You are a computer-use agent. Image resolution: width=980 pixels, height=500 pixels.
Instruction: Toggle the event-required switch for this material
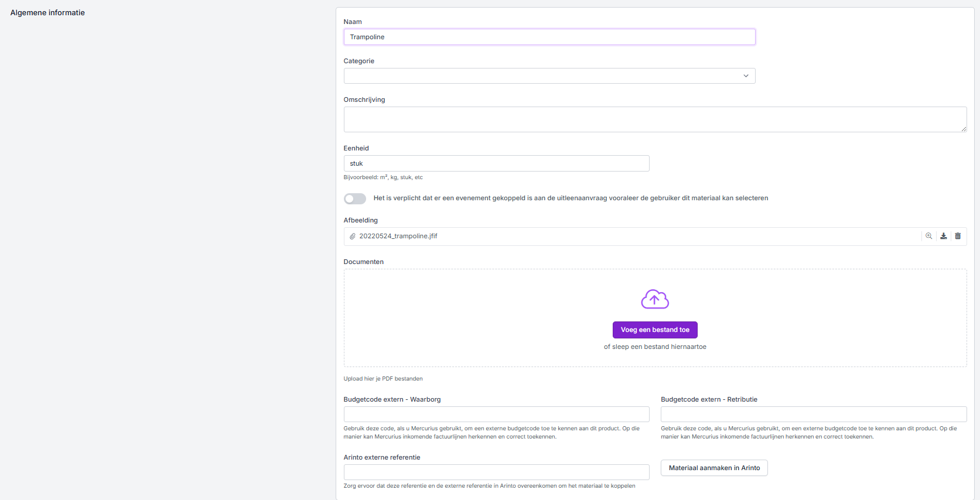pyautogui.click(x=355, y=198)
